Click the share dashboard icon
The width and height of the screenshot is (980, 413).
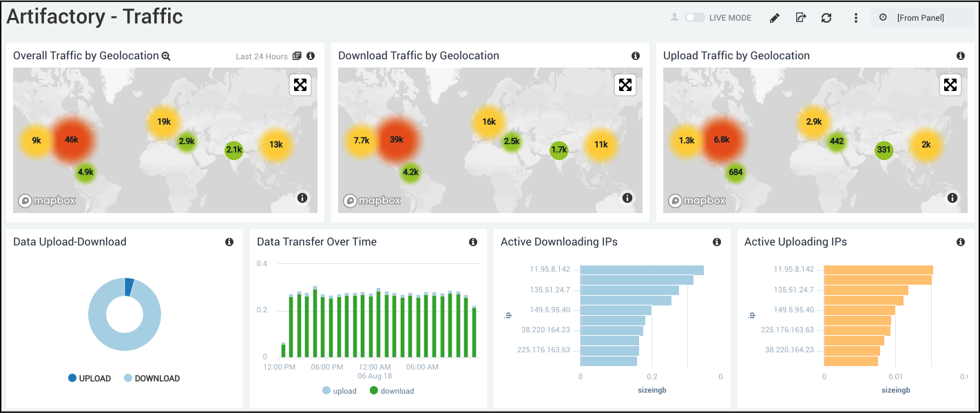[800, 18]
